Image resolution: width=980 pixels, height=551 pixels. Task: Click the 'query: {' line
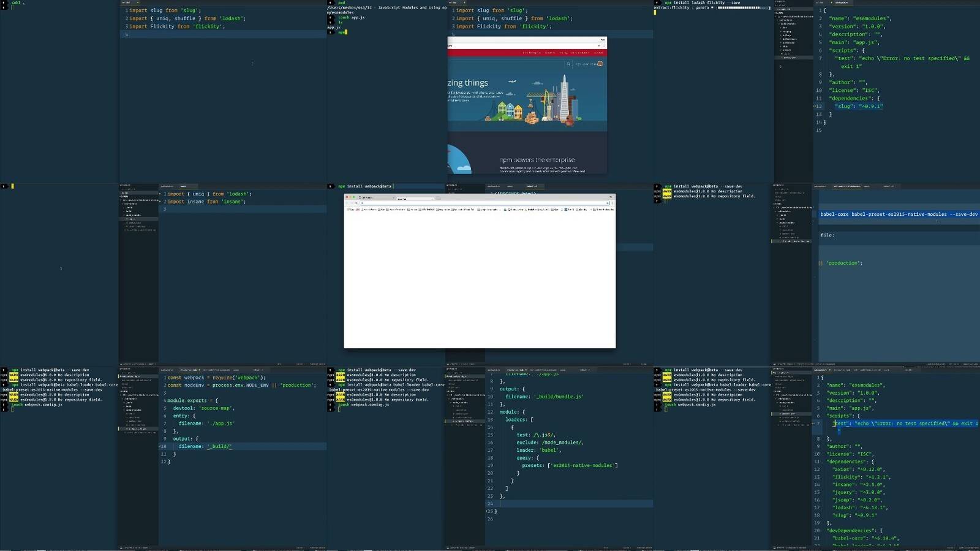(x=527, y=458)
